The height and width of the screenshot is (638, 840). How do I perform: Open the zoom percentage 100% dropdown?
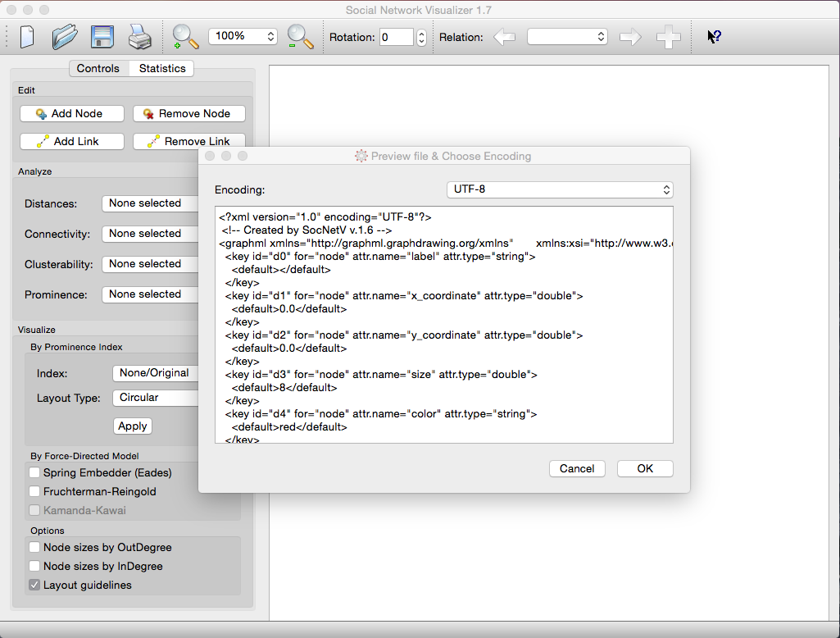243,36
